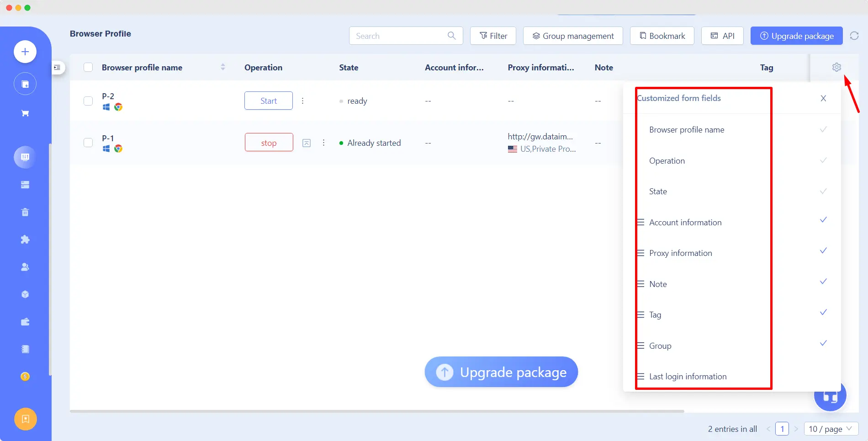Toggle Proxy information field checkmark
The height and width of the screenshot is (441, 868).
[x=823, y=250]
